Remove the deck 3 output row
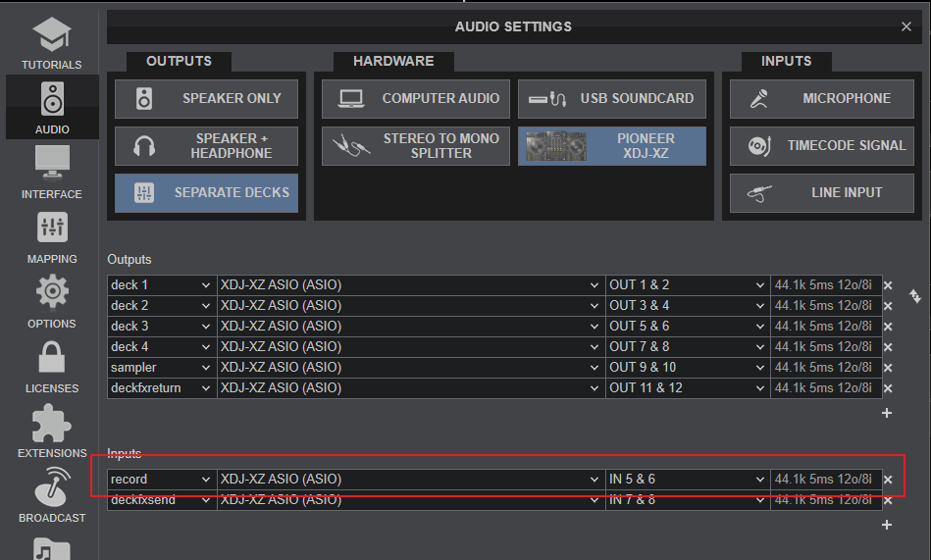Screen dimensions: 931x560 [x=888, y=327]
